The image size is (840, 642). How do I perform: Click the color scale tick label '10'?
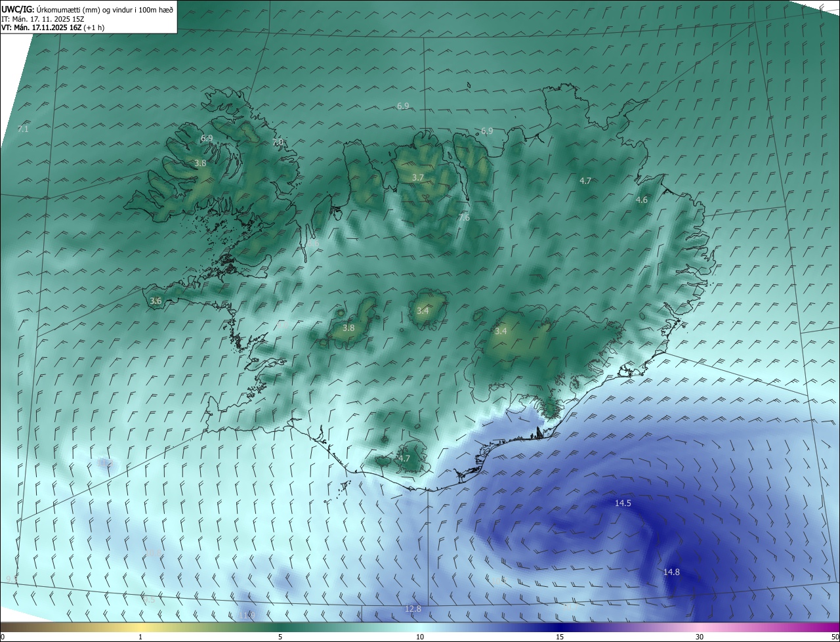(x=420, y=637)
